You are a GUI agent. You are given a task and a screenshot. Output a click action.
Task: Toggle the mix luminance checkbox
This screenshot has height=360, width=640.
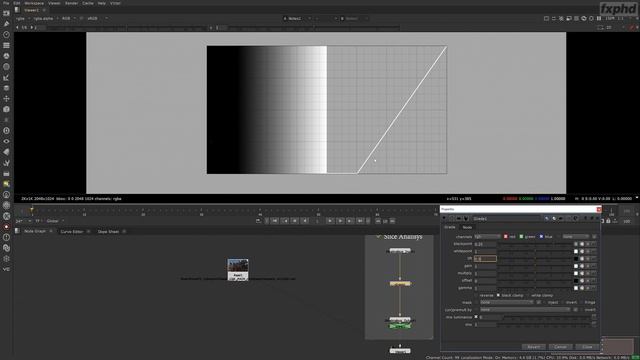click(476, 317)
